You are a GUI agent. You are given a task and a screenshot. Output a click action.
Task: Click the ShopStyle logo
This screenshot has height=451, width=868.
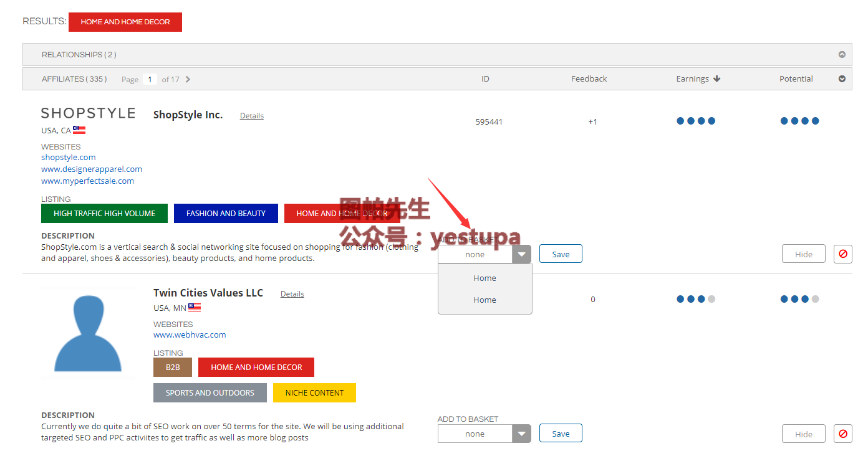click(88, 113)
